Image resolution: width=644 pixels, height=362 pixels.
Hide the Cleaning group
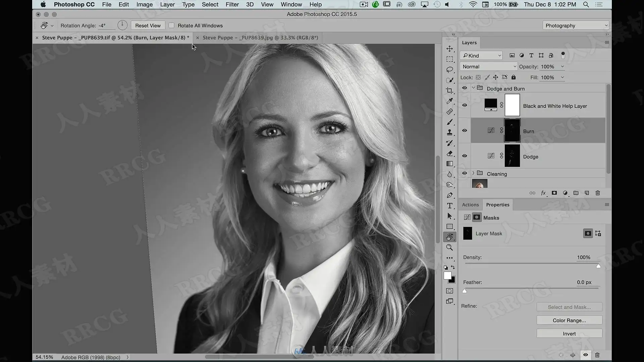(x=465, y=173)
